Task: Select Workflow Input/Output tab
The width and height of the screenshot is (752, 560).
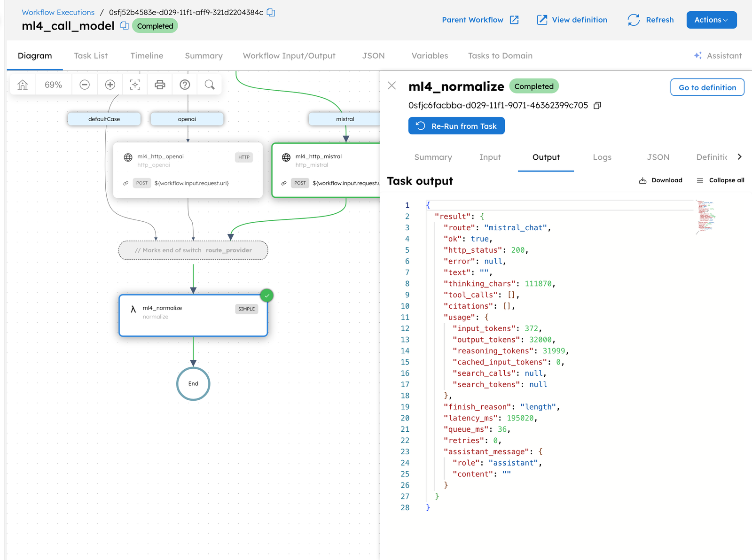Action: pyautogui.click(x=289, y=55)
